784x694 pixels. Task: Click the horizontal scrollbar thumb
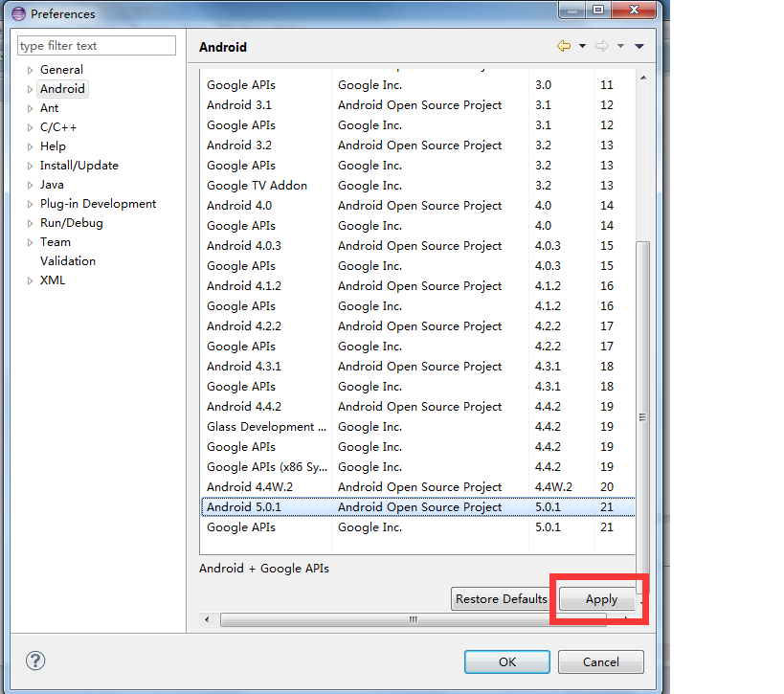click(x=413, y=620)
